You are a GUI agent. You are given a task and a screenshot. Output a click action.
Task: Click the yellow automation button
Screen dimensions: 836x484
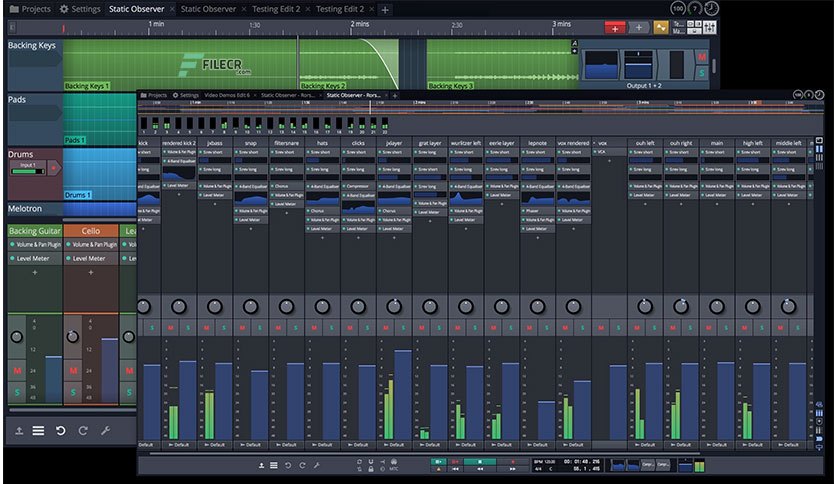tap(661, 28)
